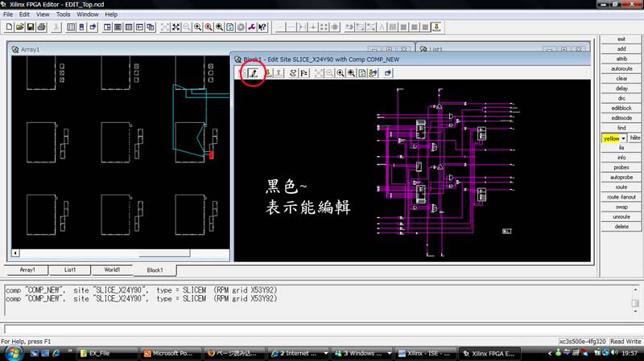Click the yellow download arrow toolbar icon

(x=436, y=27)
